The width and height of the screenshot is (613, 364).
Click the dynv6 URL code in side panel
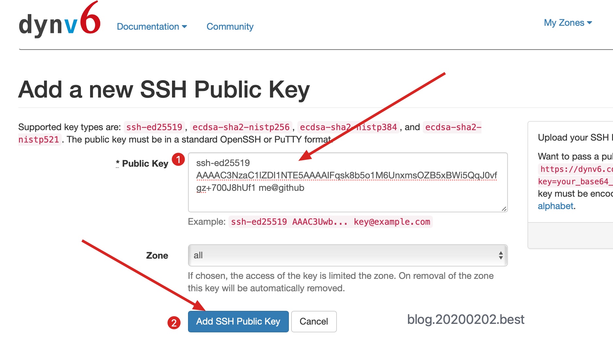point(576,169)
